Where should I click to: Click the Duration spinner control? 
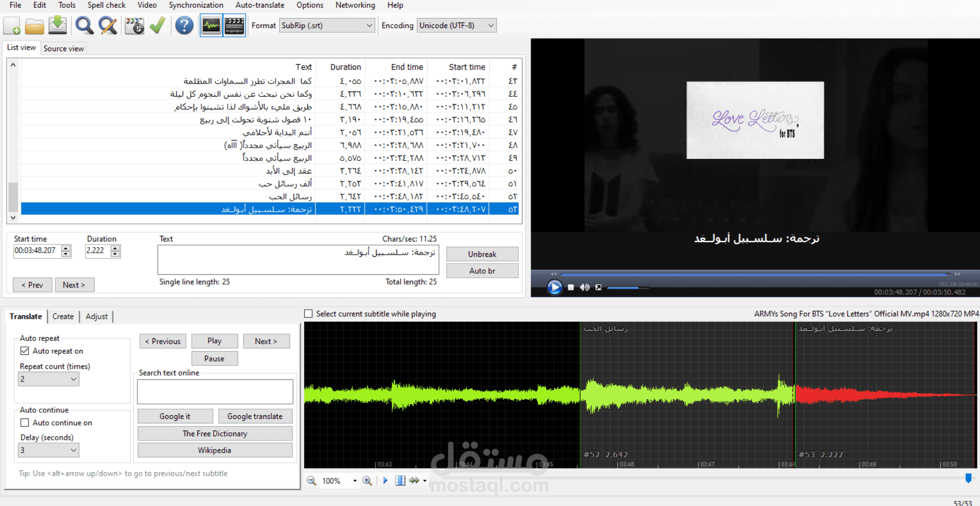click(x=115, y=251)
